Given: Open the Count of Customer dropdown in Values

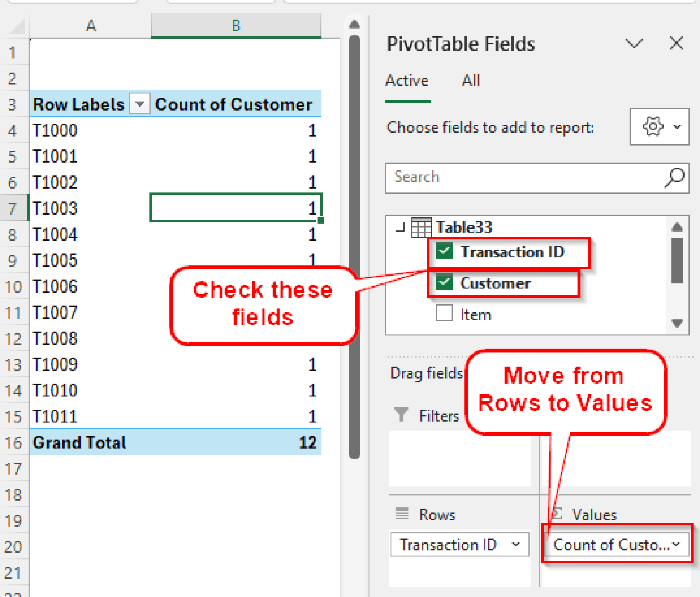Looking at the screenshot, I should click(676, 544).
